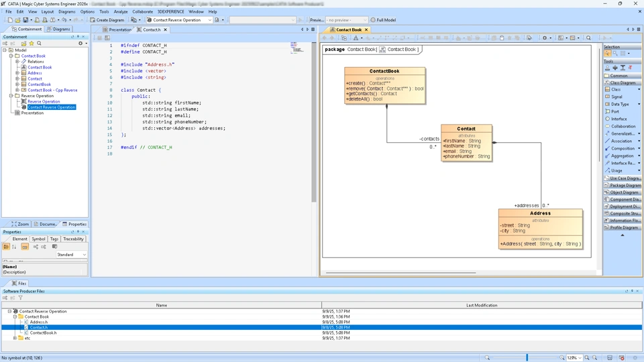
Task: Toggle categorized view in Properties toolbar
Action: tap(6, 247)
